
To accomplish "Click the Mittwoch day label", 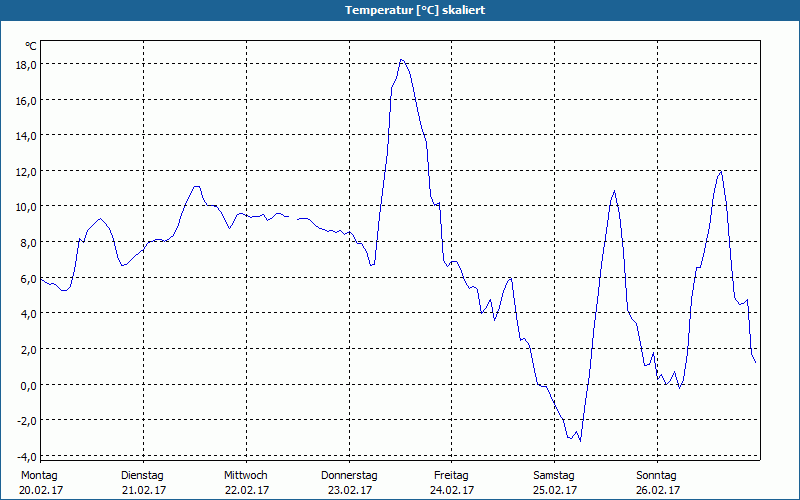I will [x=245, y=475].
